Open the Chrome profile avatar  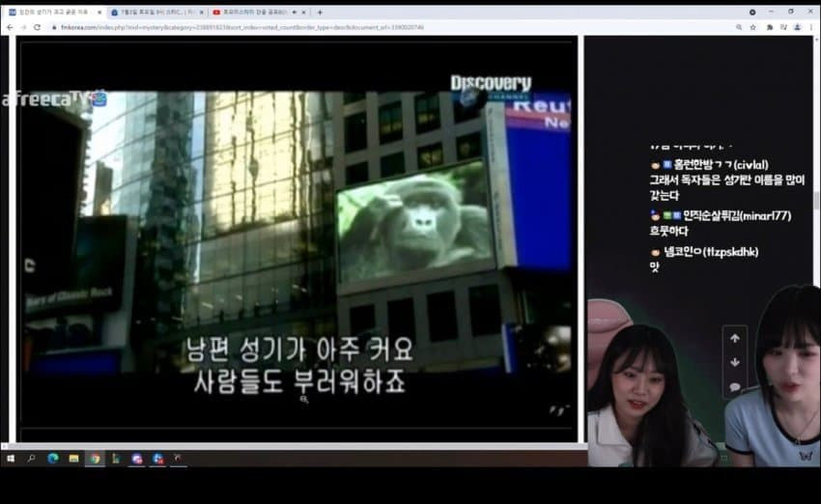(798, 27)
